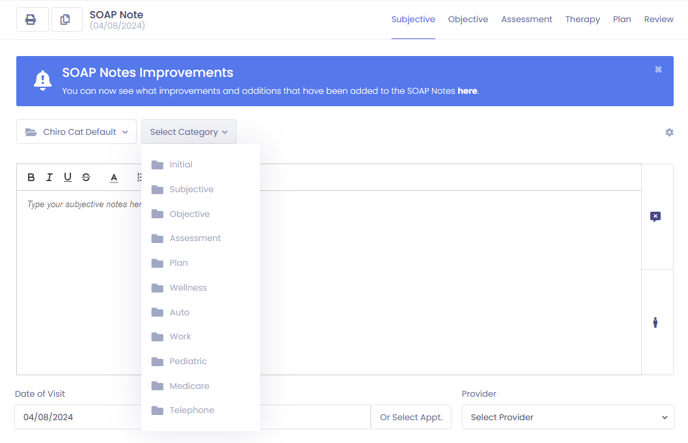Toggle italic formatting

pos(49,177)
